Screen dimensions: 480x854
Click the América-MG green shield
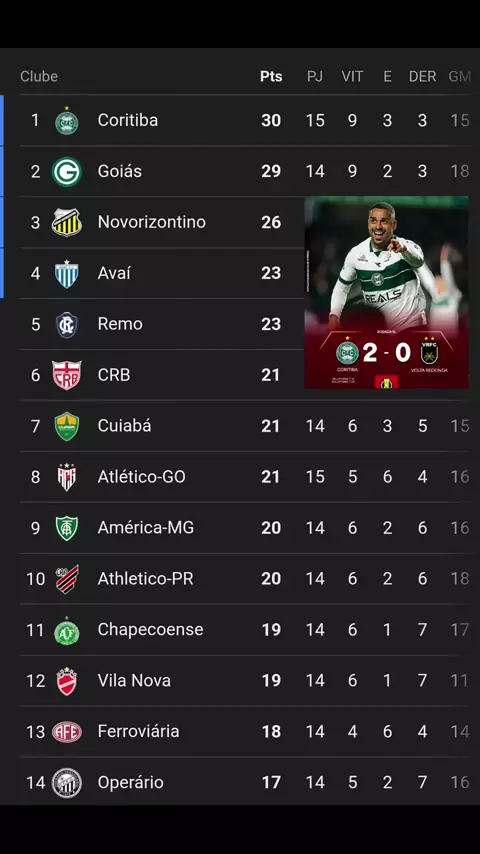coord(66,528)
